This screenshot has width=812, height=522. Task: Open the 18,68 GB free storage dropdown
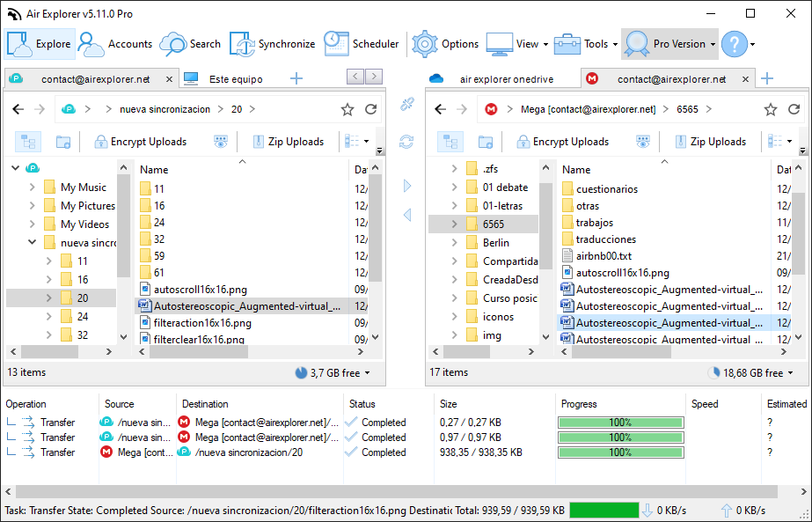tap(750, 372)
